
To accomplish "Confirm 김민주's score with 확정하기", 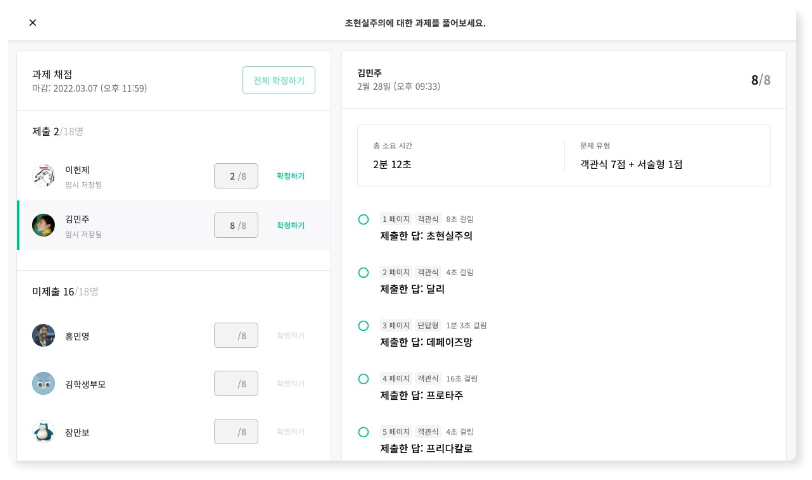I will [x=291, y=225].
